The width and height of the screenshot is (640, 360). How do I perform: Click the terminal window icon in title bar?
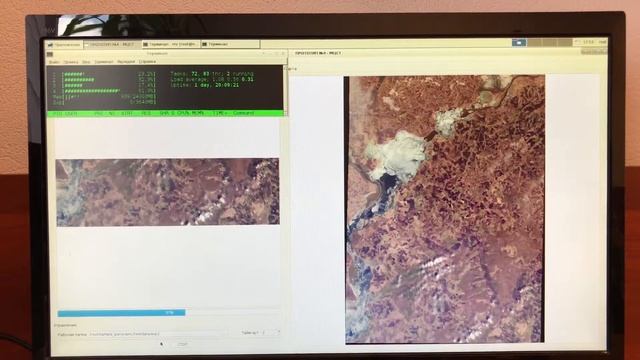point(50,54)
